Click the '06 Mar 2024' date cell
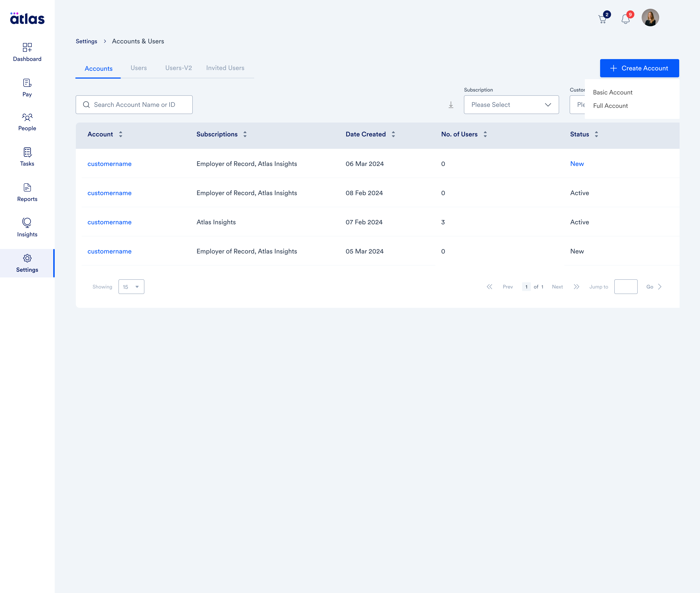The image size is (700, 593). tap(365, 164)
